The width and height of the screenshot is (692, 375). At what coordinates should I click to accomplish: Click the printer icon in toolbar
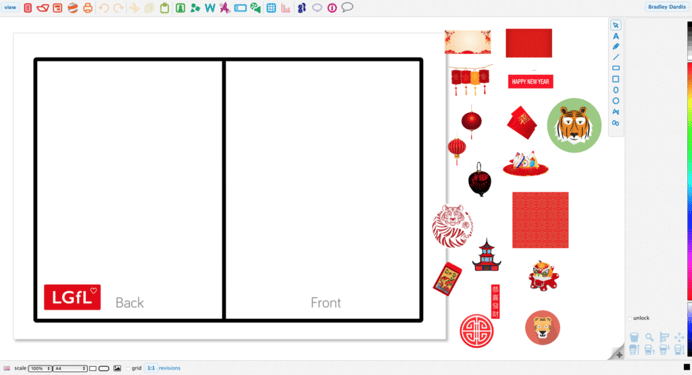pyautogui.click(x=88, y=8)
